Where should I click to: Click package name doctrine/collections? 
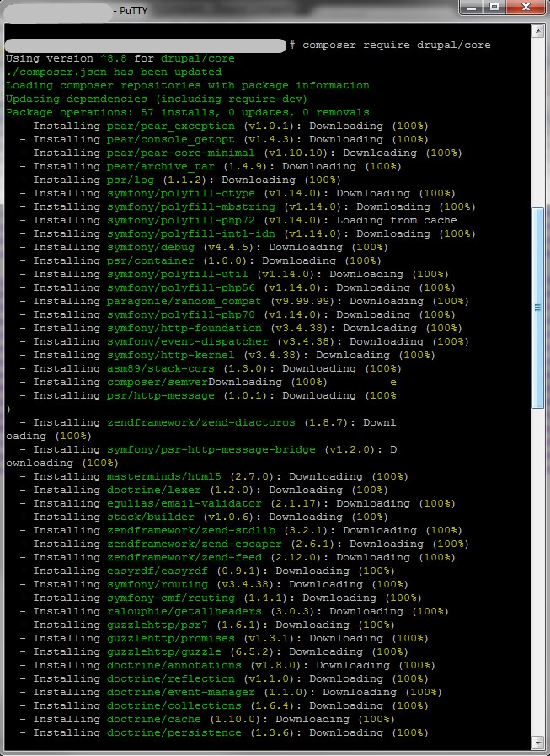click(174, 706)
